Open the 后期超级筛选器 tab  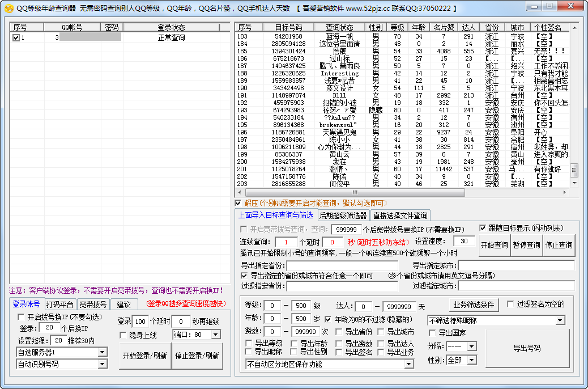343,215
